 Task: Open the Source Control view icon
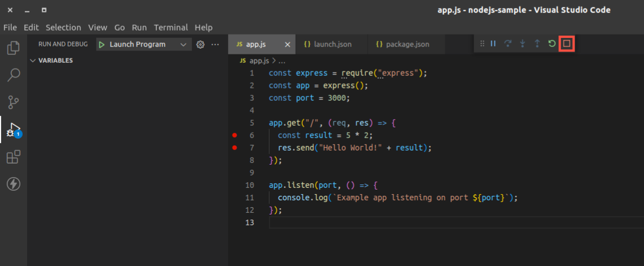tap(14, 102)
